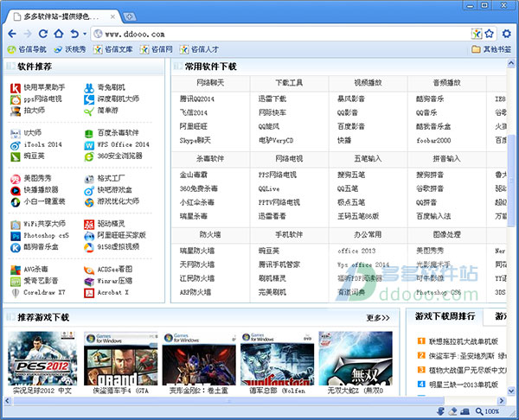
Task: Click the colorful icon in the address bar
Action: pyautogui.click(x=477, y=34)
